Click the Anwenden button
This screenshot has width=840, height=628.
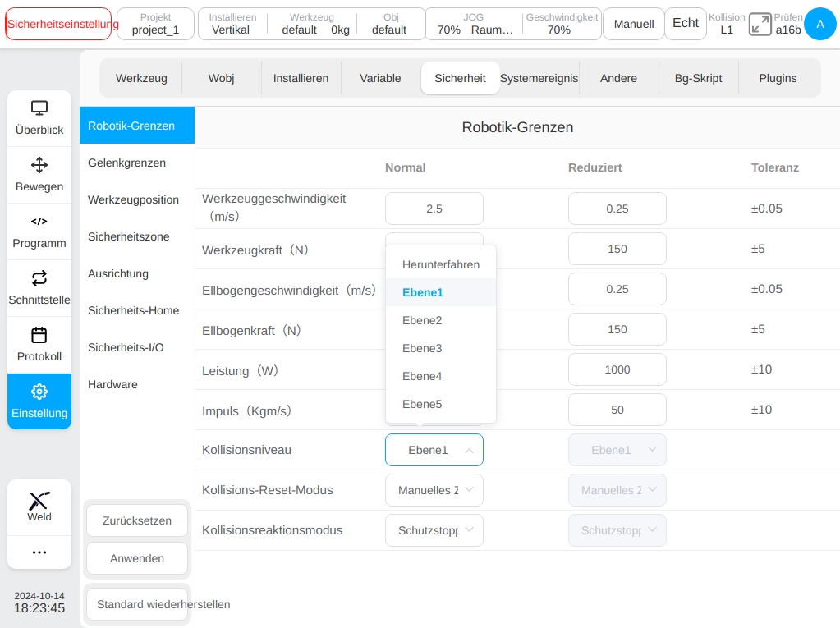137,558
